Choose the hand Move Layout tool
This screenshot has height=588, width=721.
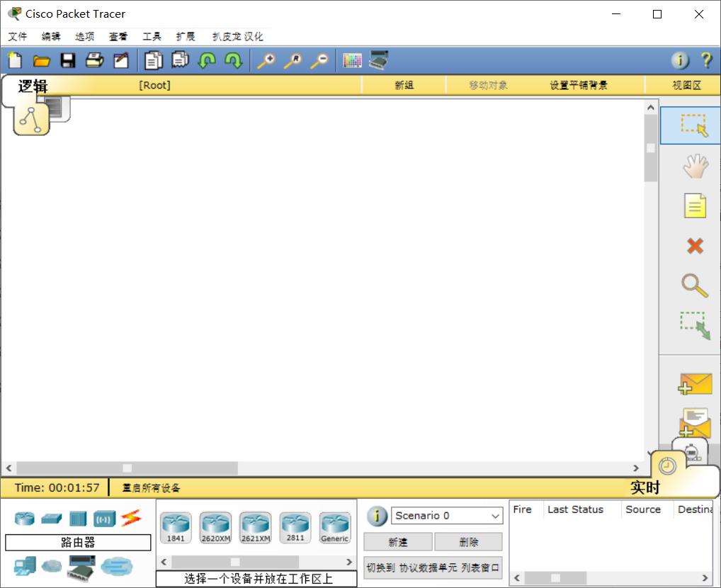click(695, 166)
